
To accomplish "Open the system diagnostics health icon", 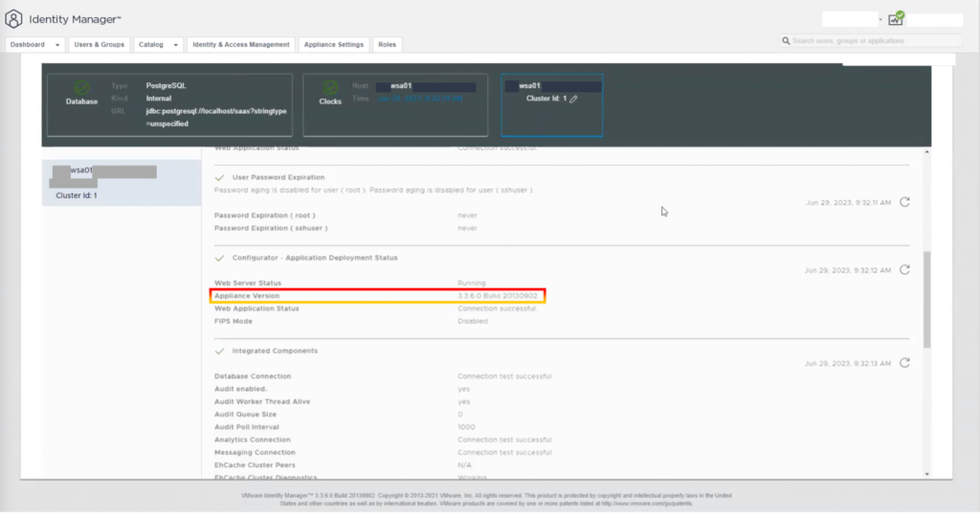I will [x=896, y=18].
